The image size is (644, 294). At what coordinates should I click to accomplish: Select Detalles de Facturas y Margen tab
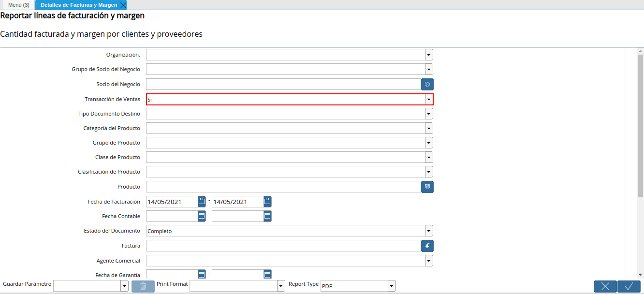click(79, 5)
